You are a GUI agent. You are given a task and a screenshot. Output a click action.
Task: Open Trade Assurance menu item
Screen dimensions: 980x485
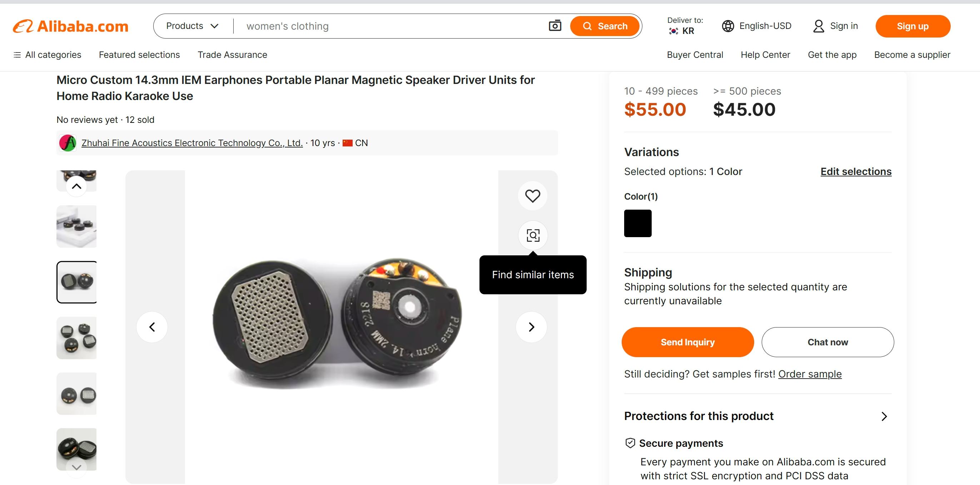point(233,55)
